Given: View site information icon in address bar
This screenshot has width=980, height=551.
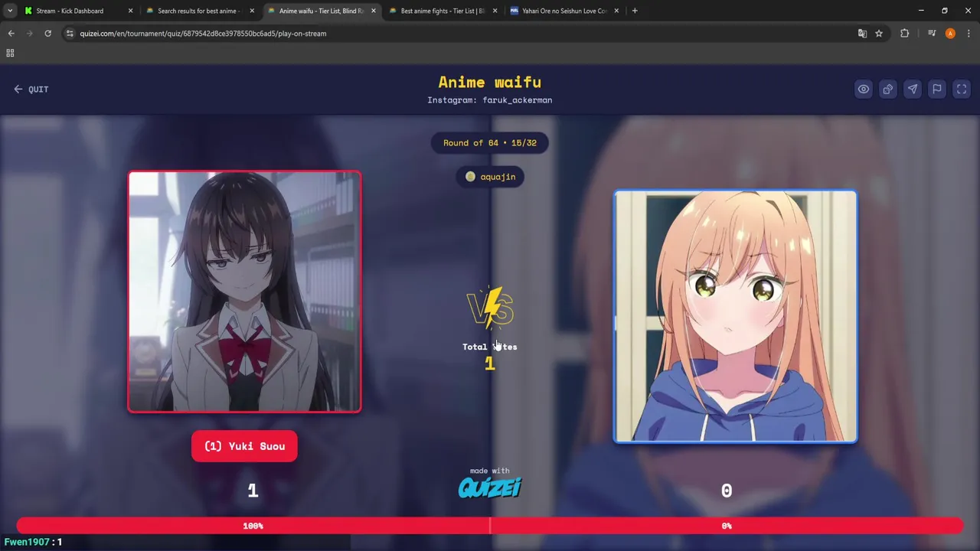Looking at the screenshot, I should (70, 34).
